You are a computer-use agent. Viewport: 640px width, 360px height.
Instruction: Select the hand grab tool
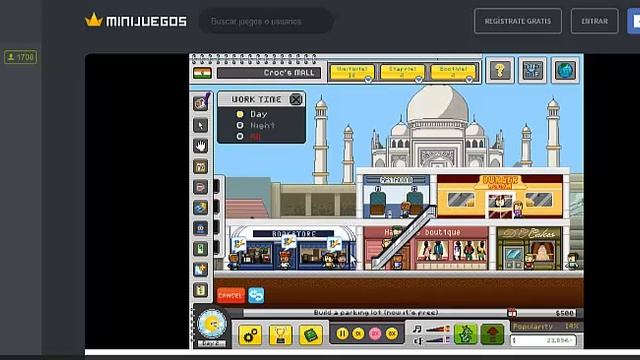pos(200,146)
